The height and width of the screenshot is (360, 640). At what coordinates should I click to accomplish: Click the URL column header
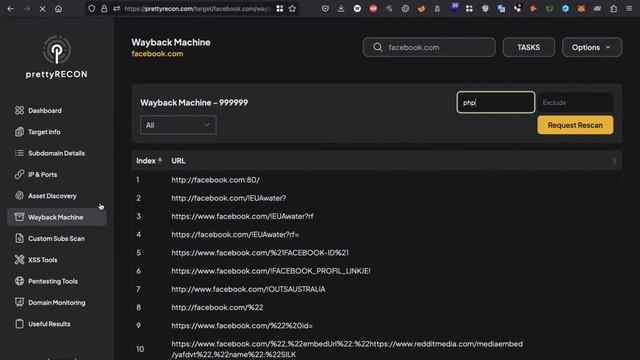pyautogui.click(x=178, y=161)
